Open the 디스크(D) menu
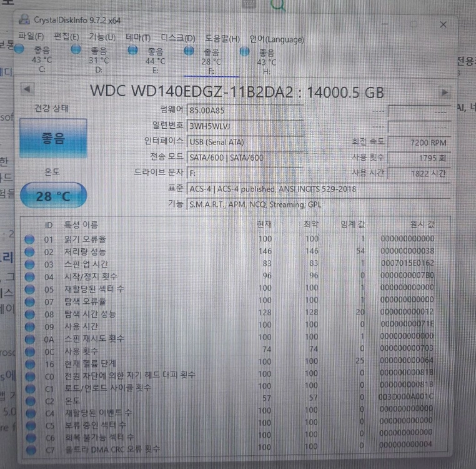Image resolution: width=476 pixels, height=469 pixels. (x=178, y=38)
